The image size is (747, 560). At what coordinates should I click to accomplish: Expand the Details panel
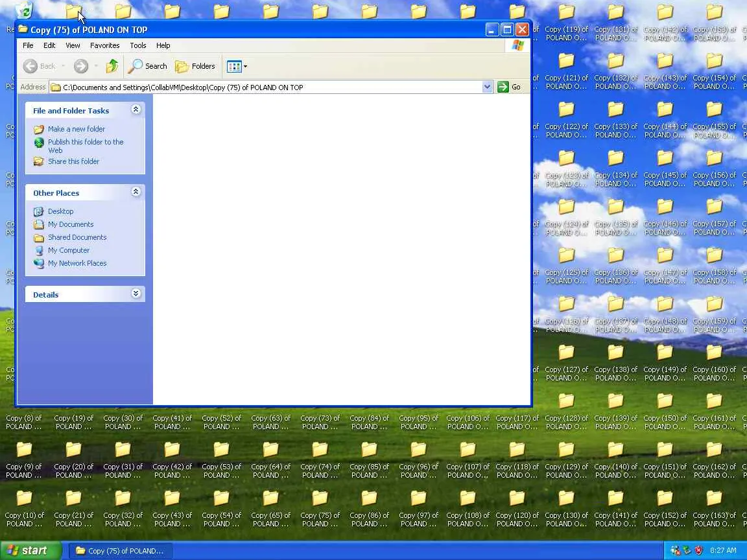pyautogui.click(x=136, y=294)
